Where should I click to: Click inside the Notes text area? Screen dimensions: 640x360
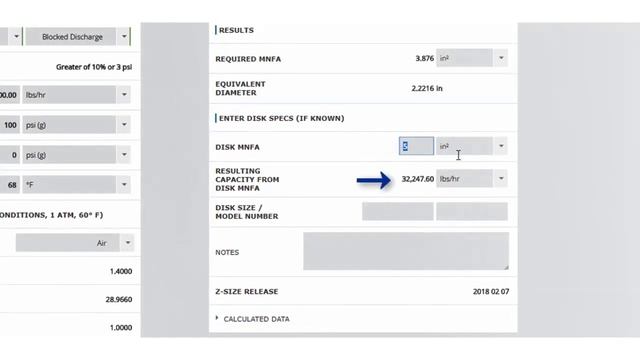[x=406, y=251]
